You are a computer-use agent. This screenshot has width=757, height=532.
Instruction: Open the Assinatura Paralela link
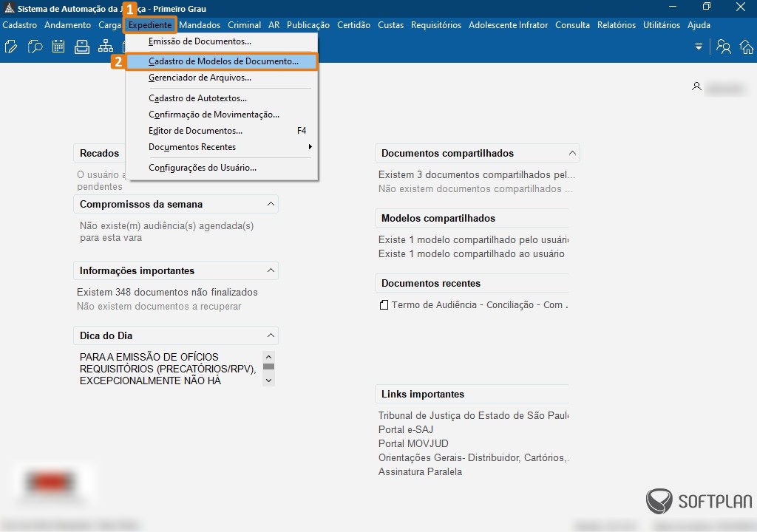pyautogui.click(x=420, y=471)
